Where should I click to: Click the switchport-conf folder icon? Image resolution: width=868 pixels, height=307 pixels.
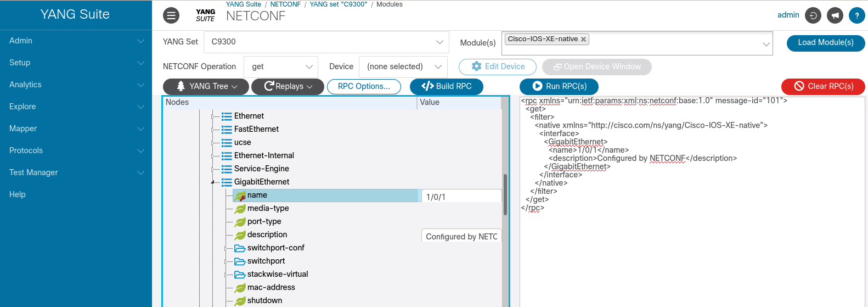[x=240, y=248]
